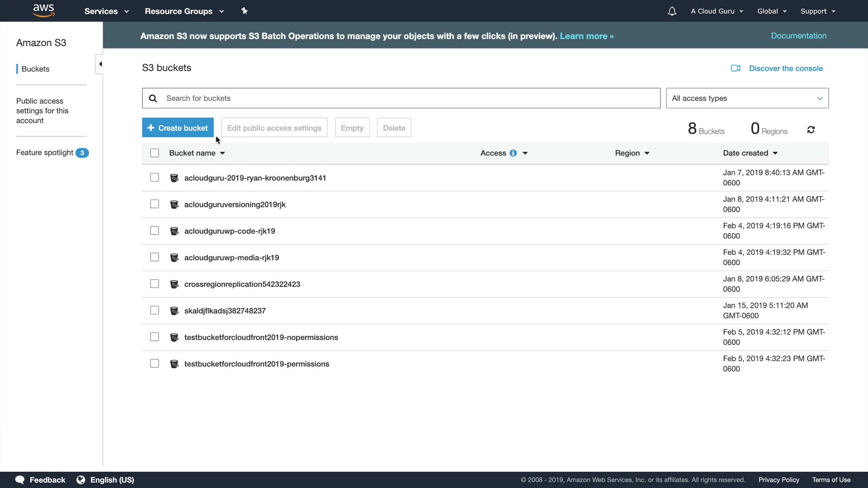Expand the Services menu
Image resolution: width=868 pixels, height=488 pixels.
tap(106, 11)
